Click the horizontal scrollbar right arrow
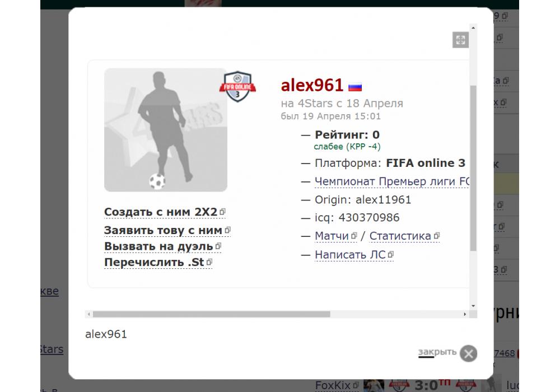560x392 pixels. coord(465,314)
